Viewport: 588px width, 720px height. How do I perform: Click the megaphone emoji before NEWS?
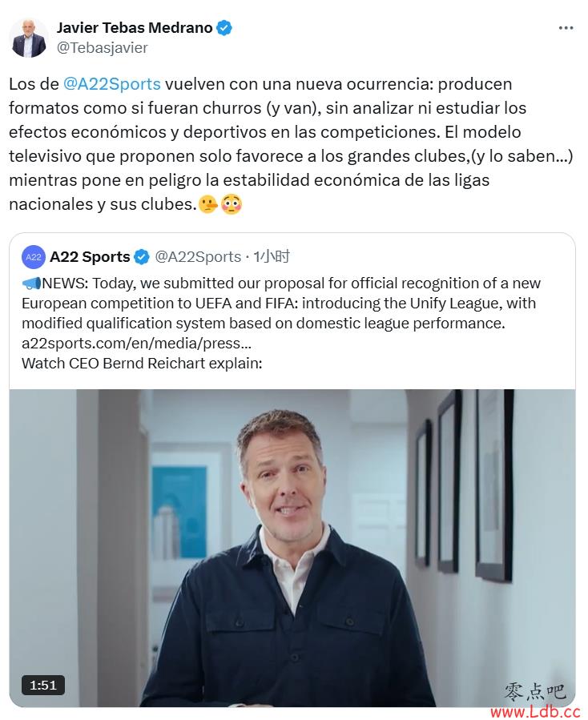point(31,284)
